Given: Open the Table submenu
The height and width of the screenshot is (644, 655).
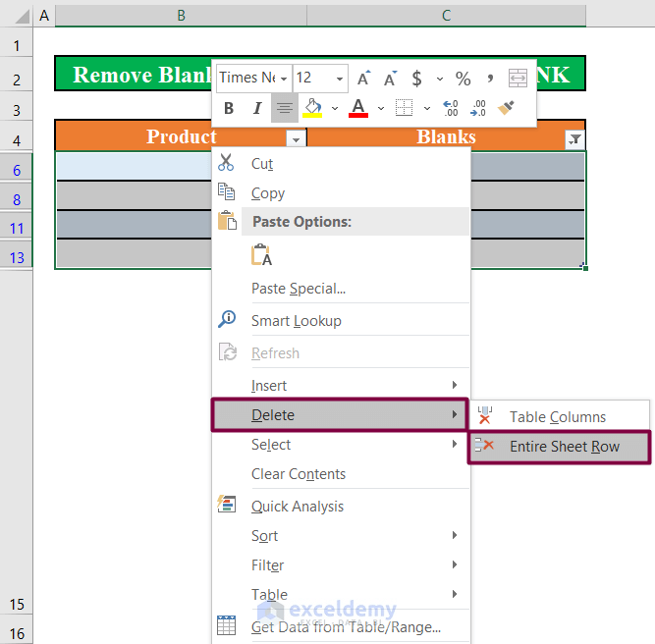Looking at the screenshot, I should pos(341,594).
